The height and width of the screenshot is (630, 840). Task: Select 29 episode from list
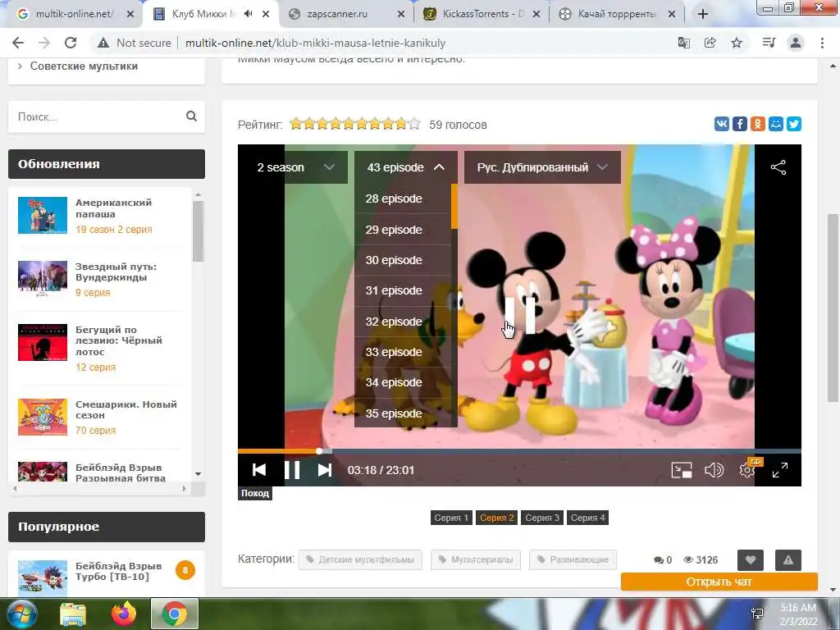point(402,230)
